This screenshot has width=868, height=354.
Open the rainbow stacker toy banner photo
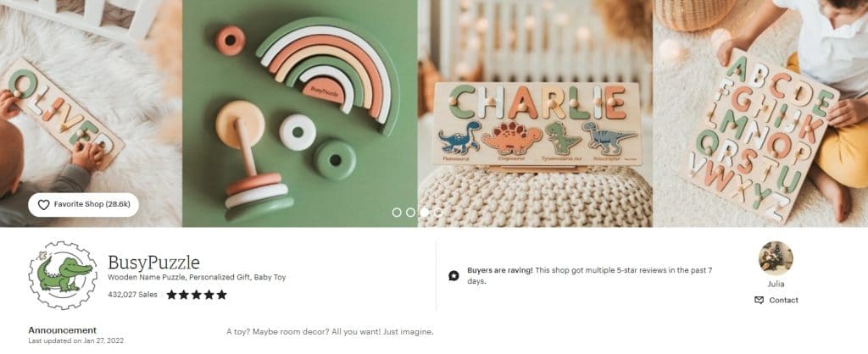[299, 113]
